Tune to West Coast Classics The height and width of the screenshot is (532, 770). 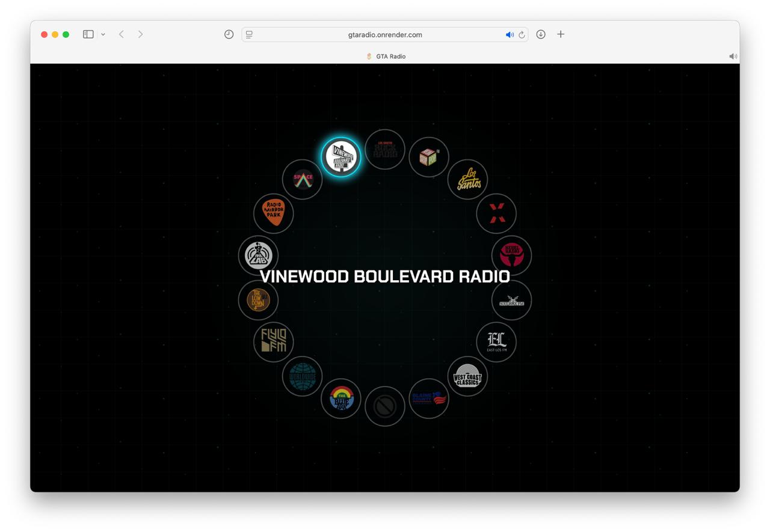(467, 376)
